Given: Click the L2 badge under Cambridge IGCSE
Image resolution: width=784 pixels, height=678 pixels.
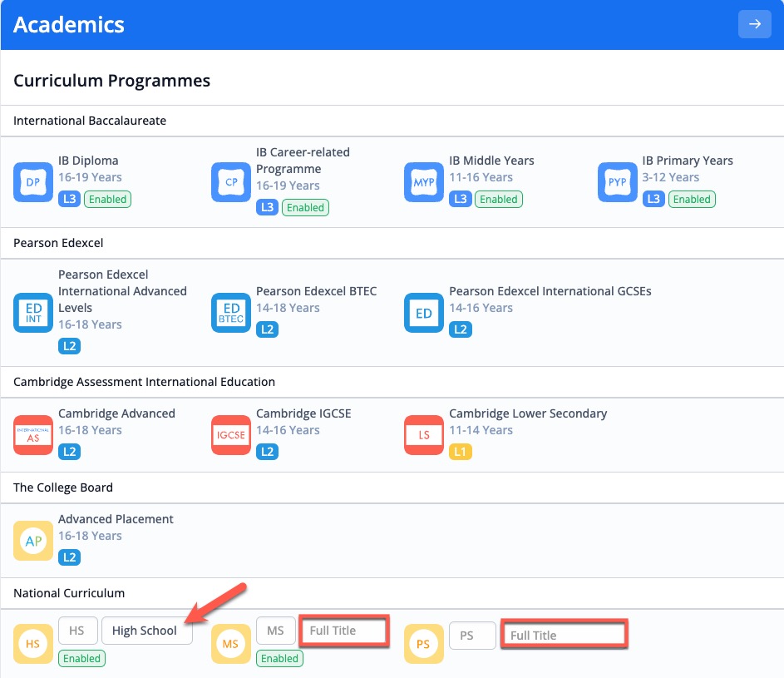Looking at the screenshot, I should 268,452.
